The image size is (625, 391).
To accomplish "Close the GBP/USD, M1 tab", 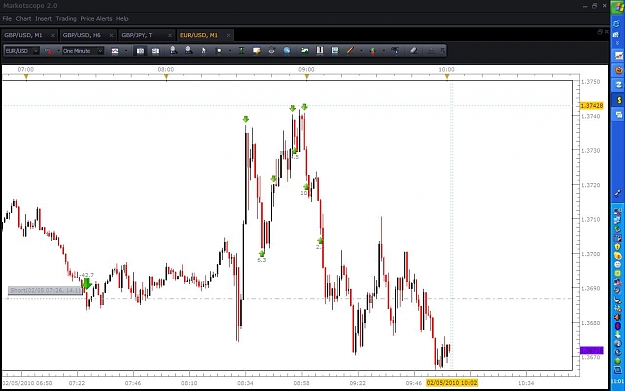I will pyautogui.click(x=53, y=35).
